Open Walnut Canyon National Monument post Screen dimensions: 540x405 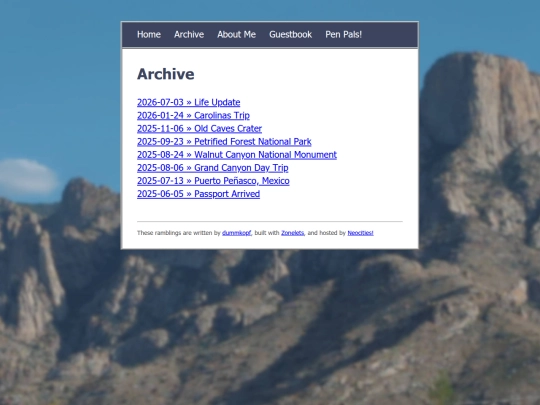237,155
